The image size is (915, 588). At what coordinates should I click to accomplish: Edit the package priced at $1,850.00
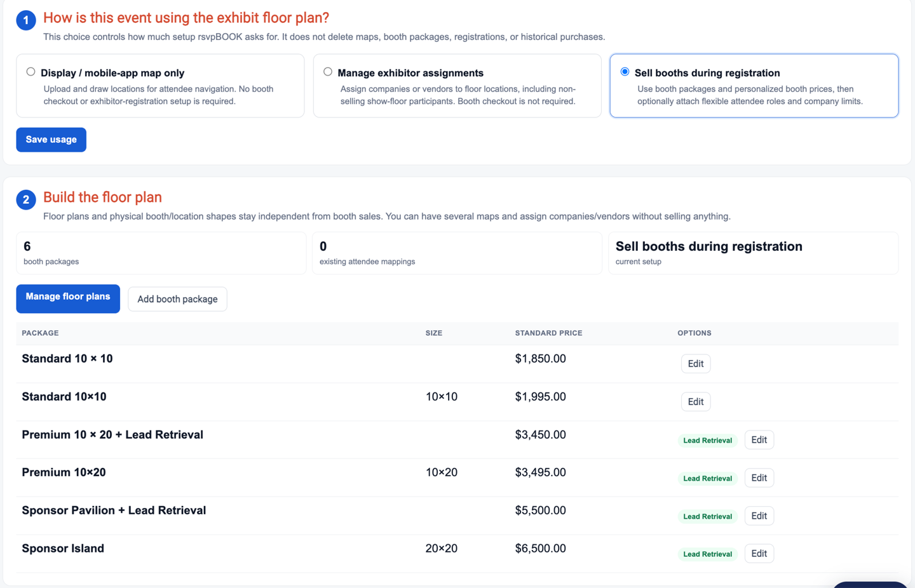pyautogui.click(x=696, y=364)
